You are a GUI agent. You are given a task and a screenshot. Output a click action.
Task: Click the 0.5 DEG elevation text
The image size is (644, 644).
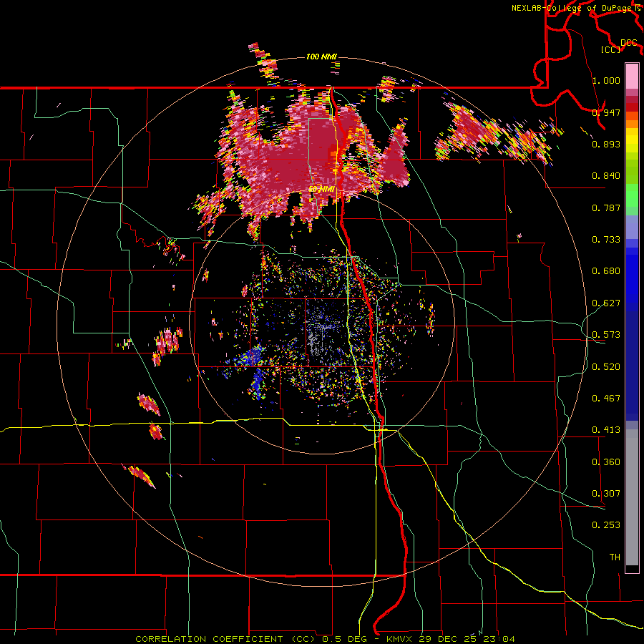(x=344, y=639)
